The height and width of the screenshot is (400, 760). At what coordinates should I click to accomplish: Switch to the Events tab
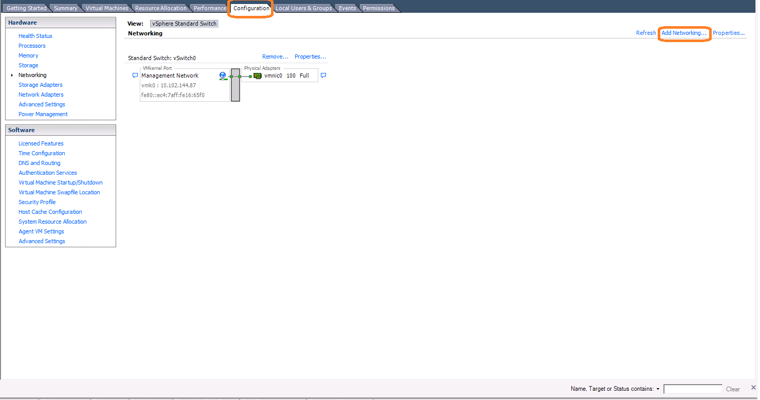click(x=347, y=8)
